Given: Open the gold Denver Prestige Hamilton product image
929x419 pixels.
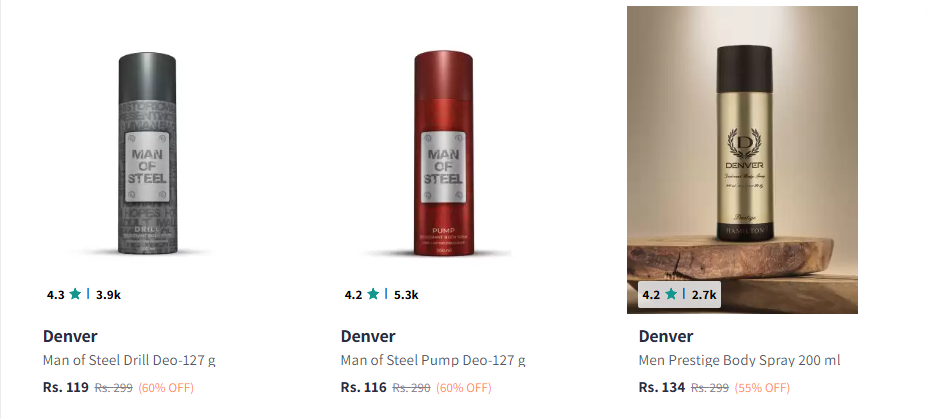Looking at the screenshot, I should point(742,159).
